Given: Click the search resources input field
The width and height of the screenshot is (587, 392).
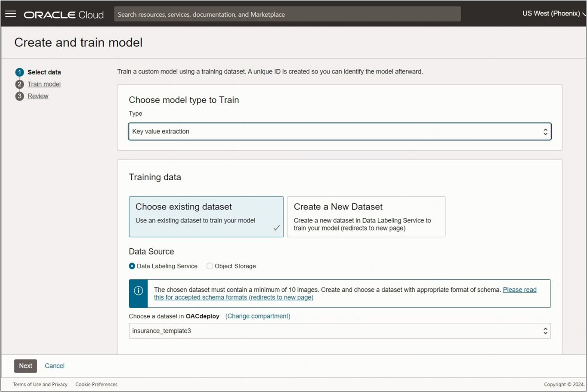Looking at the screenshot, I should 287,13.
